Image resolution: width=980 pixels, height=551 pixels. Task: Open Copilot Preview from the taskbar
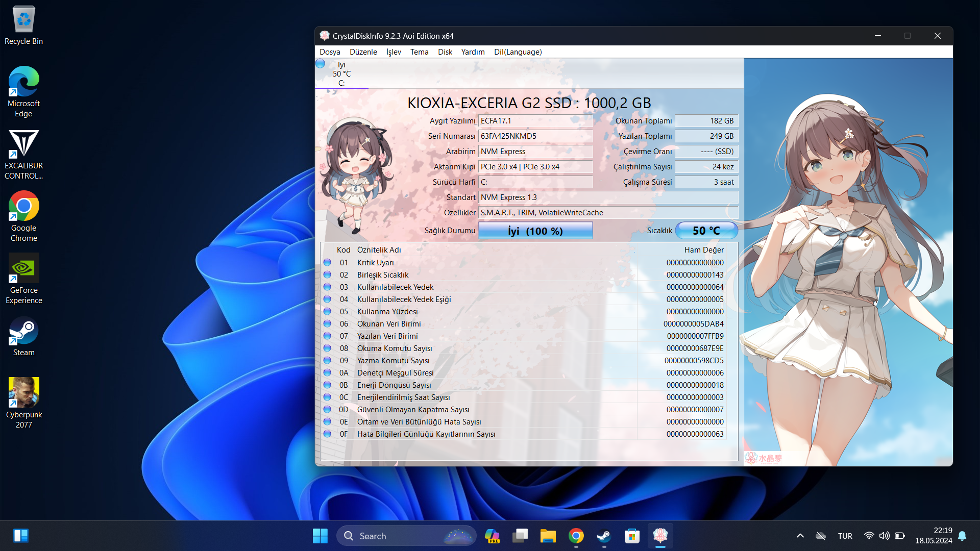point(492,536)
